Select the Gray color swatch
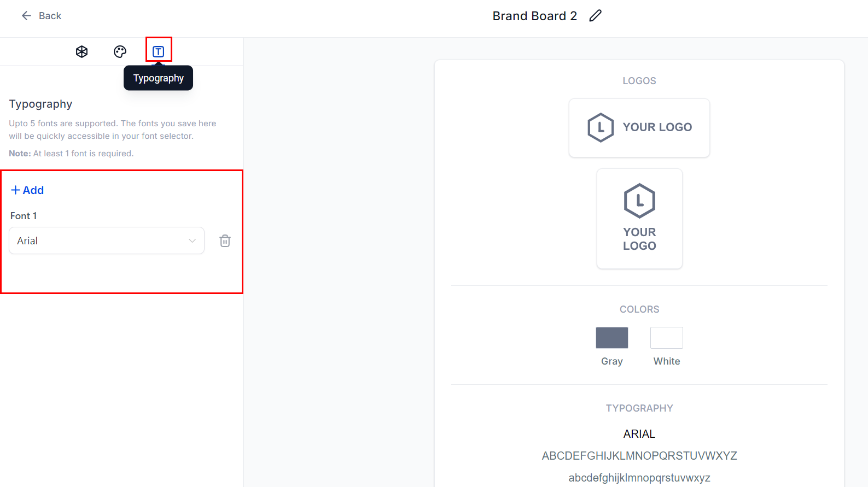Image resolution: width=868 pixels, height=487 pixels. click(611, 337)
